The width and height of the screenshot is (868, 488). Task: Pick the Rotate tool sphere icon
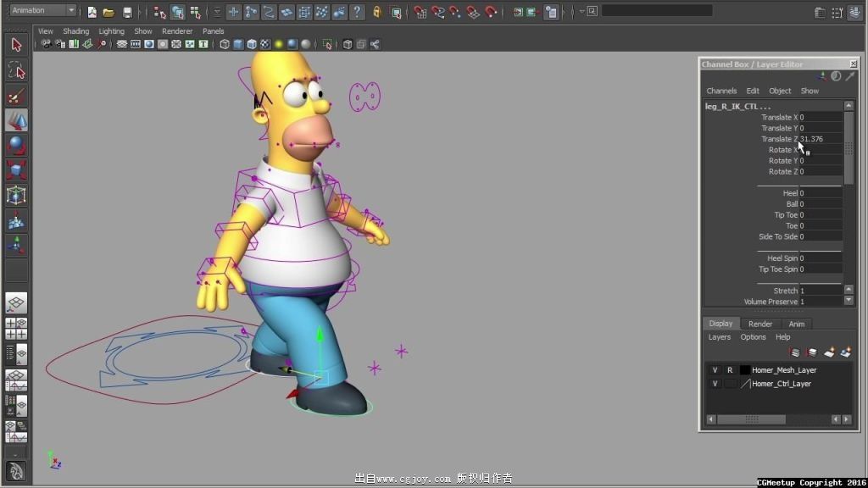point(16,146)
